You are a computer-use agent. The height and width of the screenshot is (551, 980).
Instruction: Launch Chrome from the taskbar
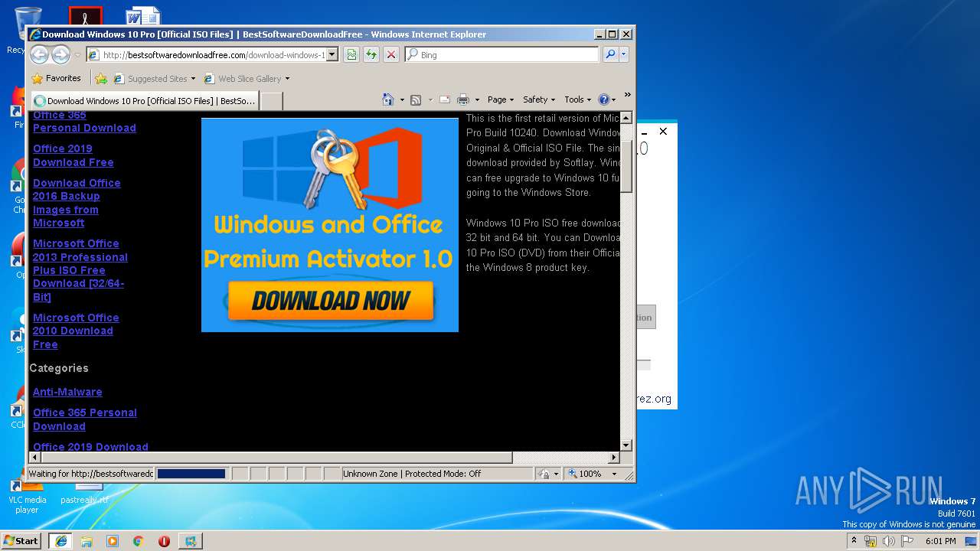139,540
